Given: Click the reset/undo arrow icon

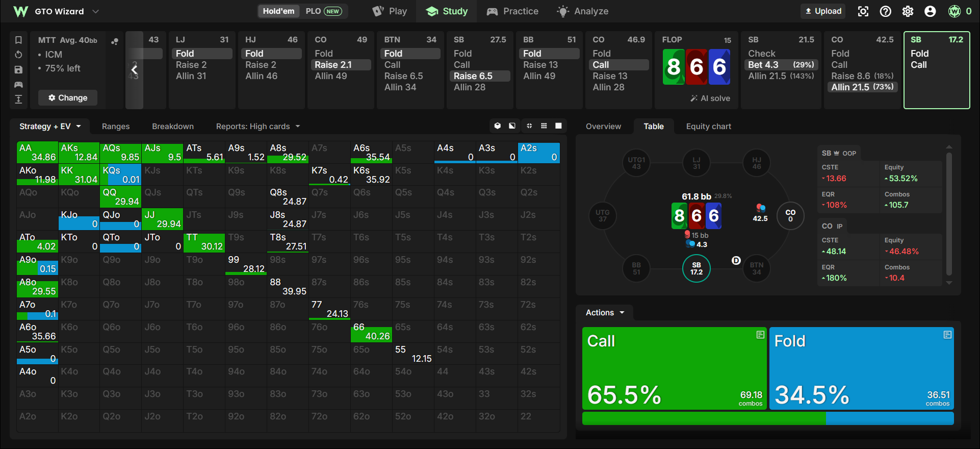Looking at the screenshot, I should (x=18, y=55).
